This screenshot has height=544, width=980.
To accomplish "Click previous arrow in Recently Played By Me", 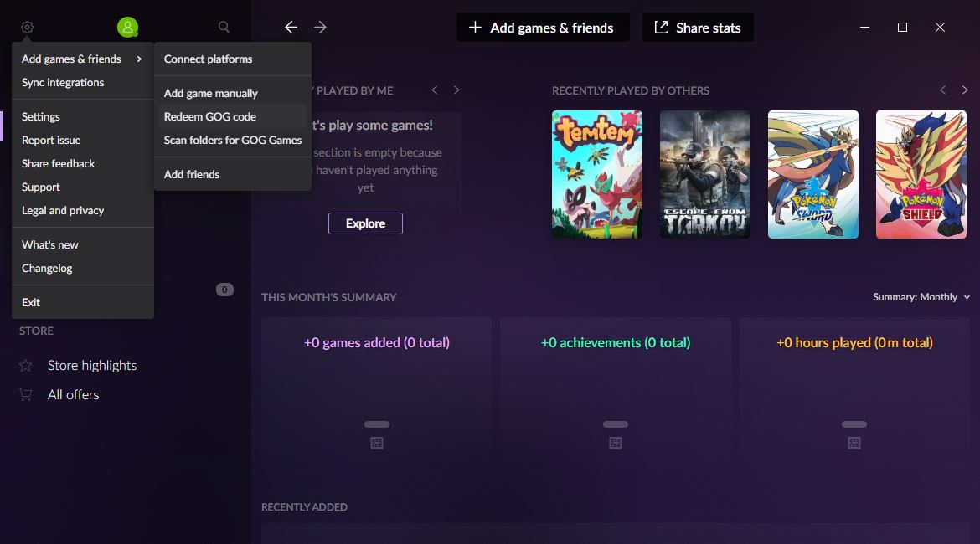I will point(435,90).
